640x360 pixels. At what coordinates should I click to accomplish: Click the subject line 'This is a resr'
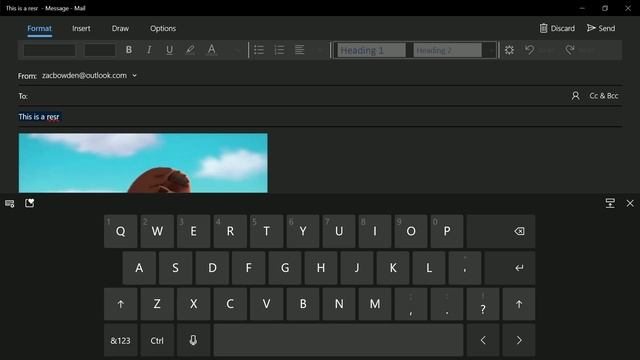[39, 117]
